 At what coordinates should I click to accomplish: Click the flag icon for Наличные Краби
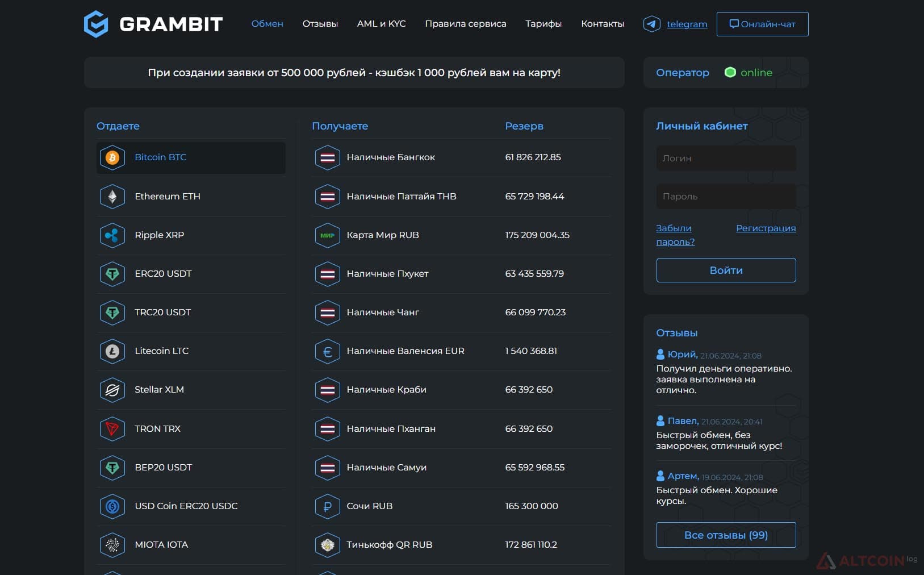click(328, 390)
